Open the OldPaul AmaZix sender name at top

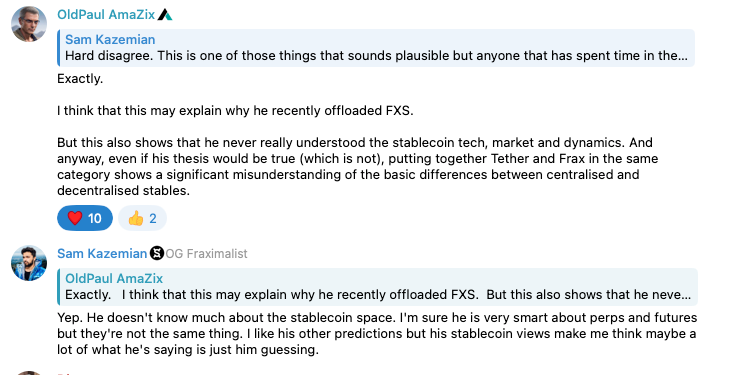coord(106,15)
